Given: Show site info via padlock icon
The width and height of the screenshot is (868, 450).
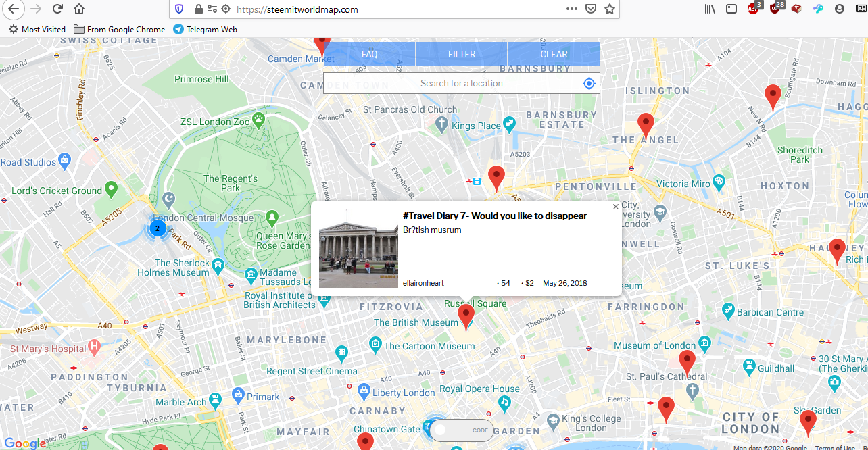Looking at the screenshot, I should [198, 9].
